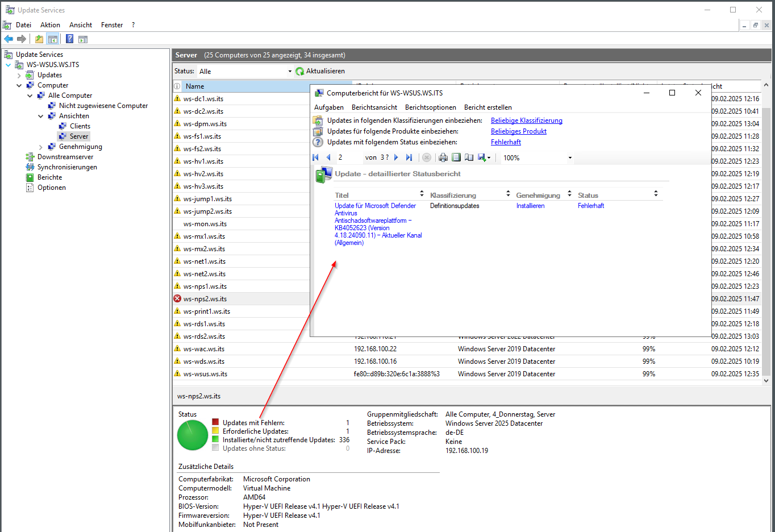Click the computer list vertical scrollbar down arrow
Viewport: 775px width, 532px height.
click(x=766, y=381)
